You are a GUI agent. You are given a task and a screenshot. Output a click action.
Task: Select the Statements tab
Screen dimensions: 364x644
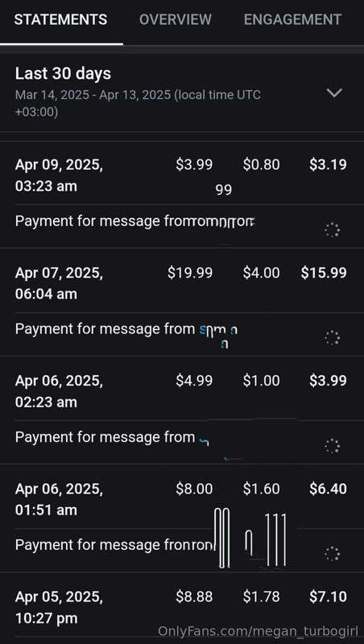coord(61,19)
